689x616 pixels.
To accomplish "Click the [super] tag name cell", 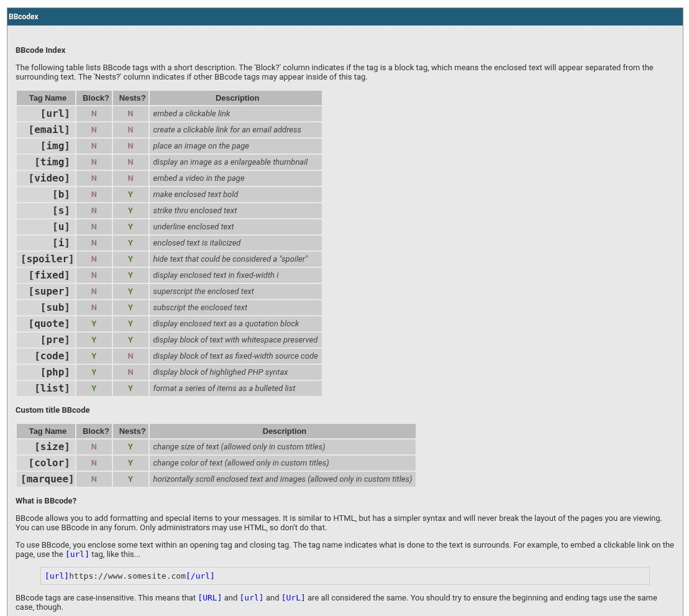I will pyautogui.click(x=46, y=292).
